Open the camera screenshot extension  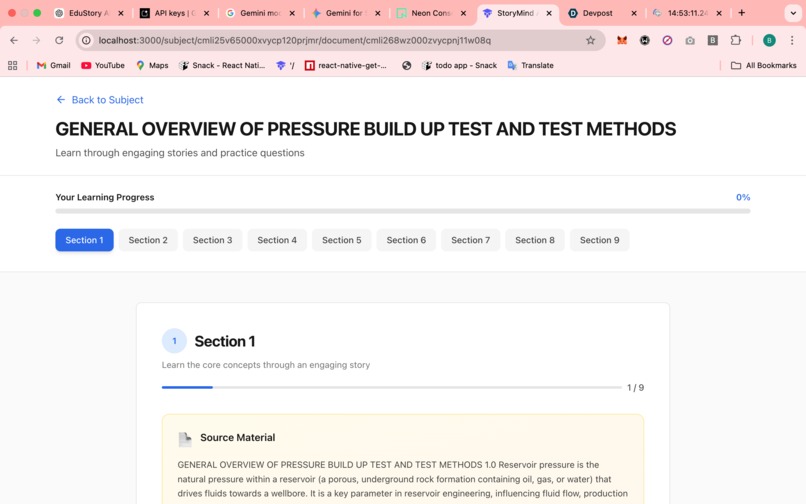690,40
